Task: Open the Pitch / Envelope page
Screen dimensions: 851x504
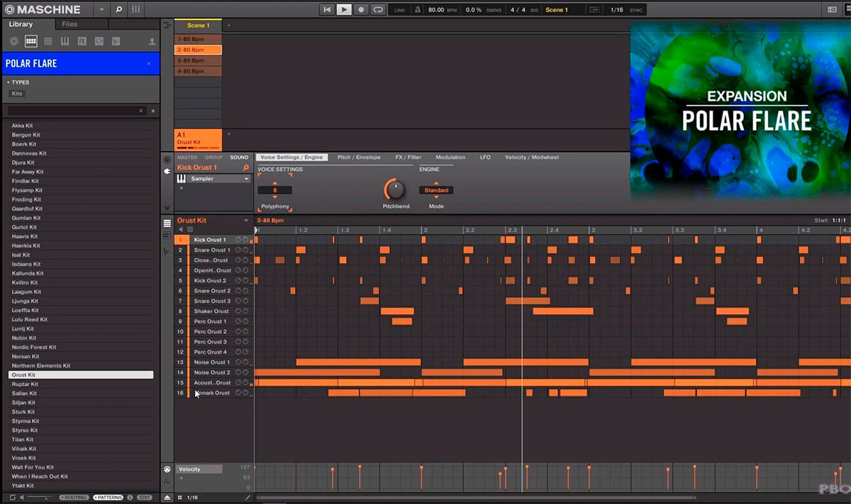Action: click(359, 157)
